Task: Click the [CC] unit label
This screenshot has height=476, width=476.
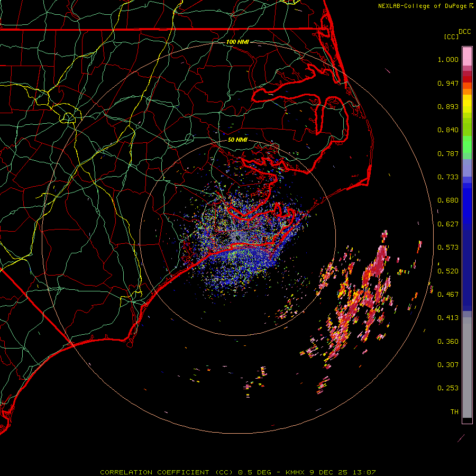Action: [x=451, y=36]
